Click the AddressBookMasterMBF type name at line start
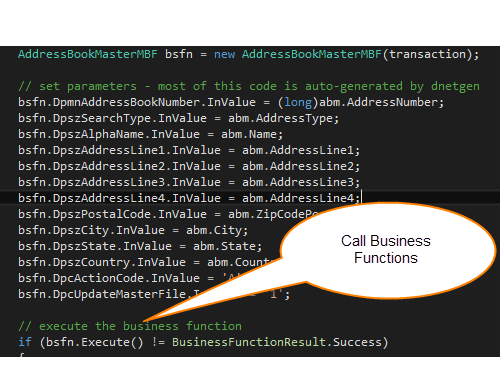 (88, 54)
